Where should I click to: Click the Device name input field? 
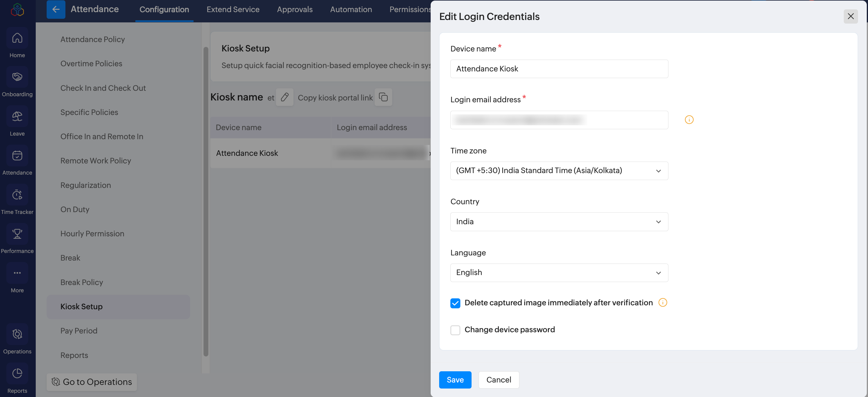559,69
